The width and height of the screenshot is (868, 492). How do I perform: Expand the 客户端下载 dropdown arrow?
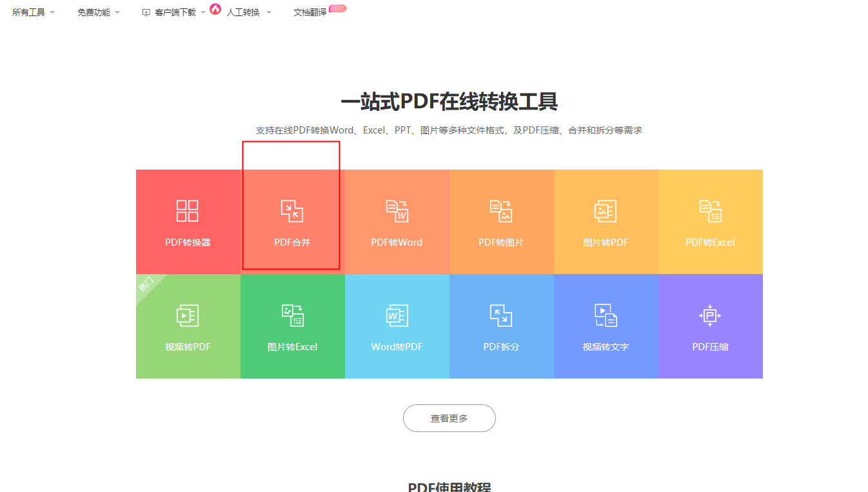coord(203,12)
